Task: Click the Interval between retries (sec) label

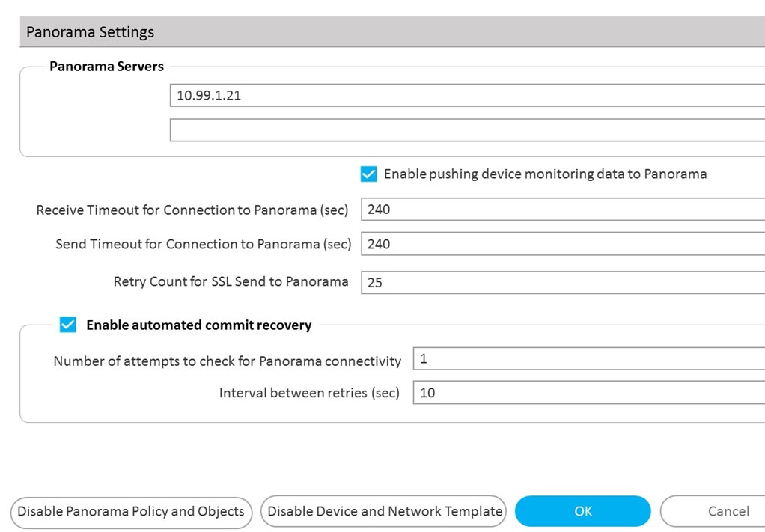Action: coord(309,393)
